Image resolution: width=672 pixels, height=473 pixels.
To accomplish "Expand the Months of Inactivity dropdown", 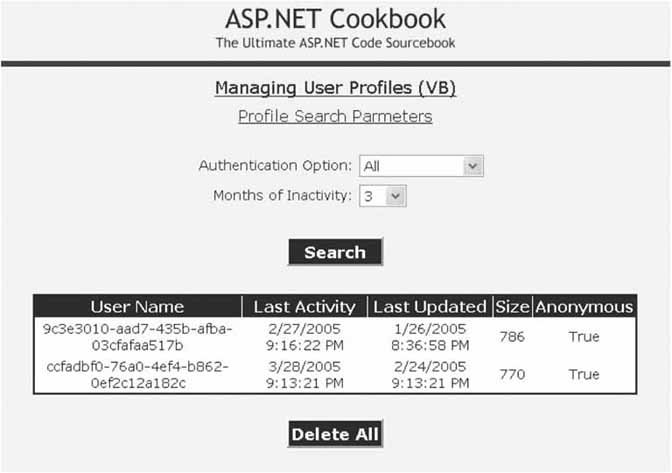I will [x=383, y=196].
